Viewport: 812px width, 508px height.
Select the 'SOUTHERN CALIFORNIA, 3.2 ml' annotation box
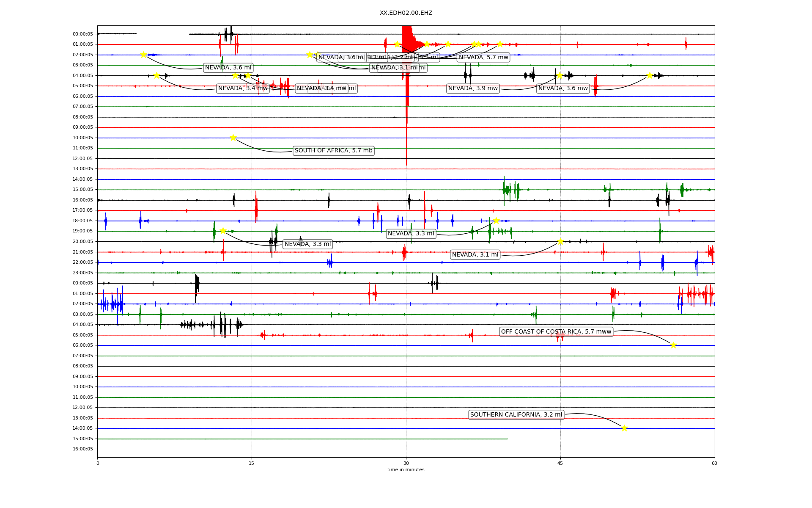[516, 415]
